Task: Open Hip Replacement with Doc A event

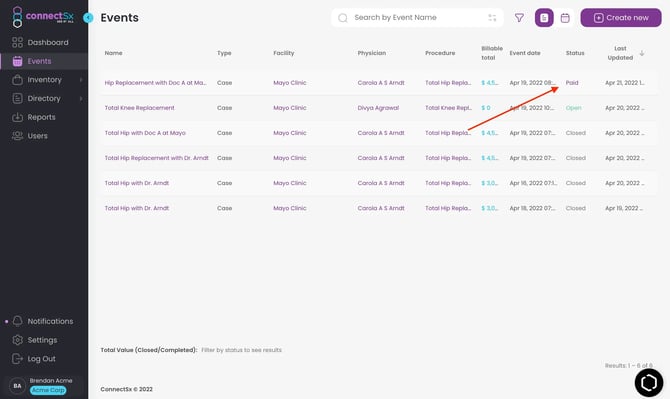Action: coord(155,82)
